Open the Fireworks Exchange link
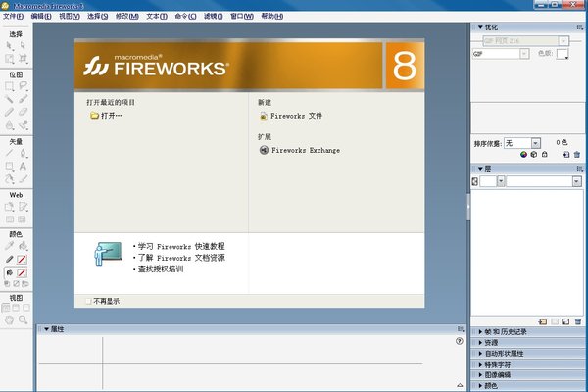This screenshot has height=392, width=588. [300, 150]
